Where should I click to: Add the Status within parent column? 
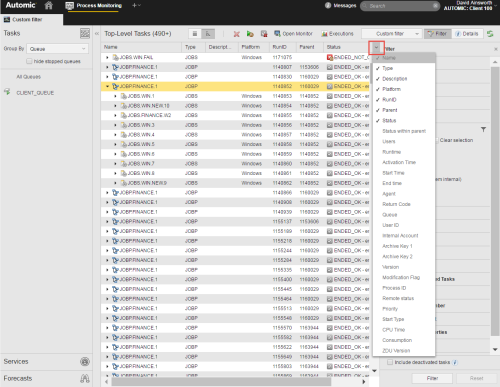click(404, 131)
